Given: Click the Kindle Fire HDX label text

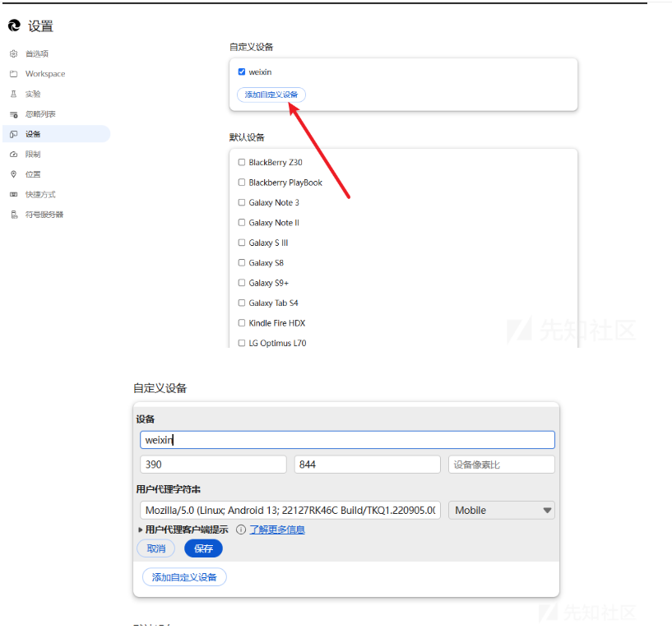Looking at the screenshot, I should point(277,323).
